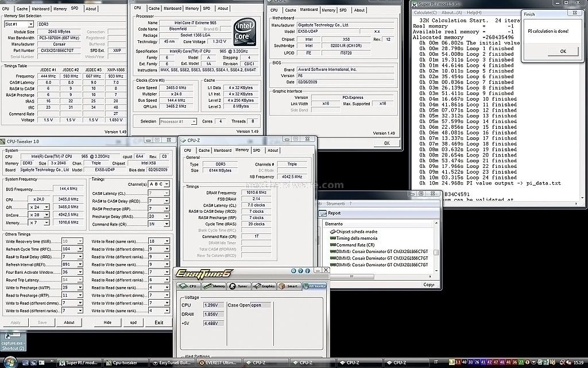Click the taskbar clock showing 15.19
588x368 pixels.
point(579,362)
